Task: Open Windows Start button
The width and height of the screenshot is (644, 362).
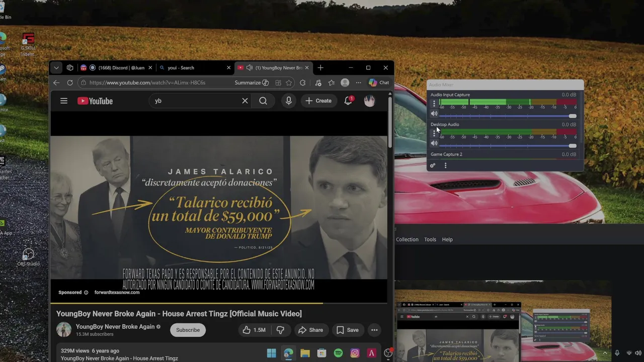Action: pos(271,353)
